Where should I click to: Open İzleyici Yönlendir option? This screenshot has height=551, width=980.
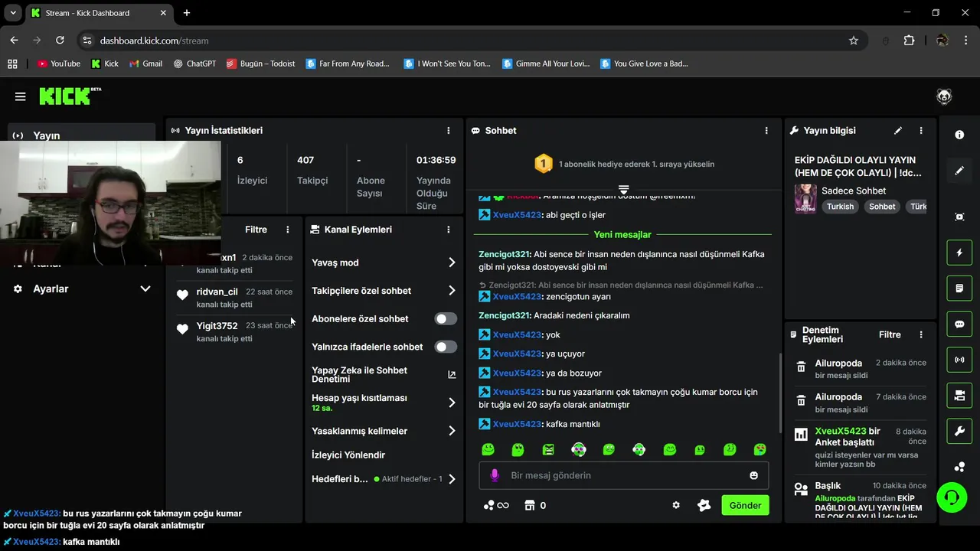pos(348,455)
